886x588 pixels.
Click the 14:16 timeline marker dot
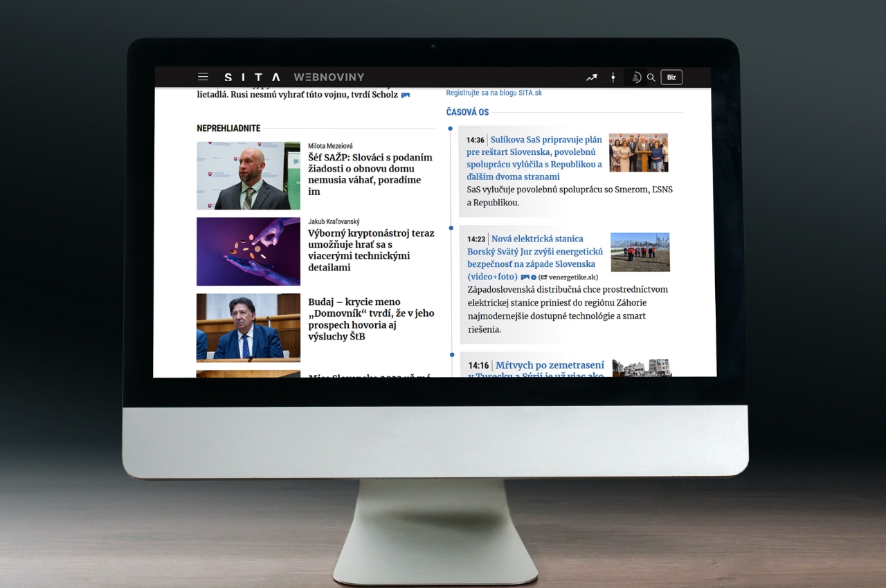[x=451, y=355]
